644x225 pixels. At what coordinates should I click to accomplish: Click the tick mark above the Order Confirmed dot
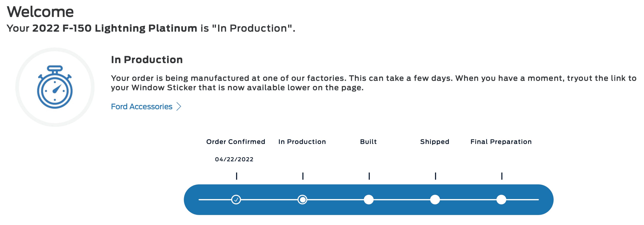pyautogui.click(x=237, y=176)
